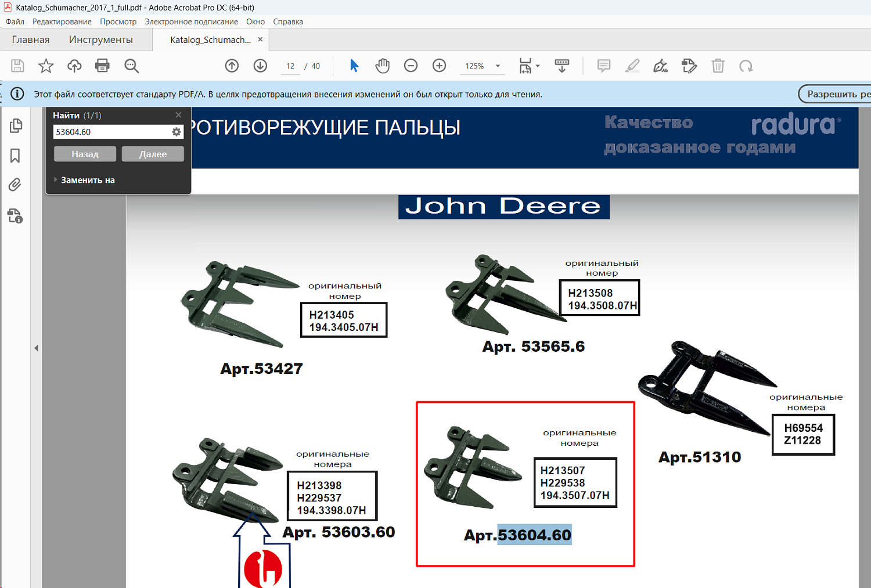The height and width of the screenshot is (588, 871).
Task: Switch to the Главная tab
Action: click(x=31, y=39)
